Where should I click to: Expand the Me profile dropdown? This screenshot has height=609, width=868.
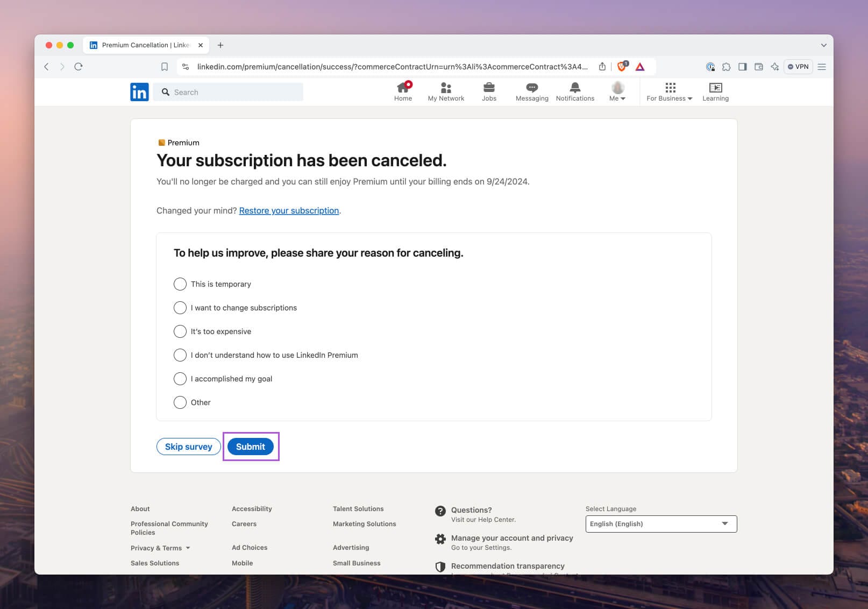[617, 91]
